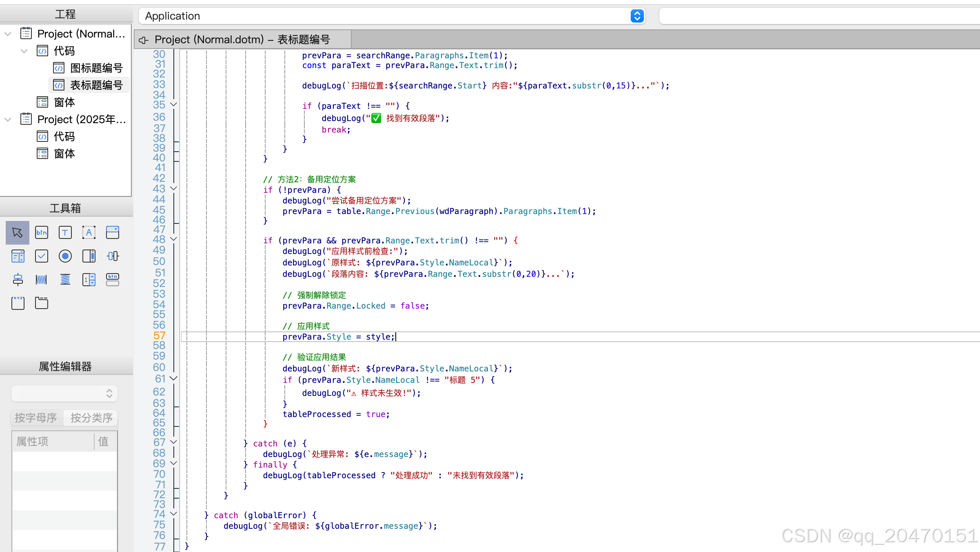Screen dimensions: 980x552
Task: Open the Application object dropdown
Action: coord(637,16)
